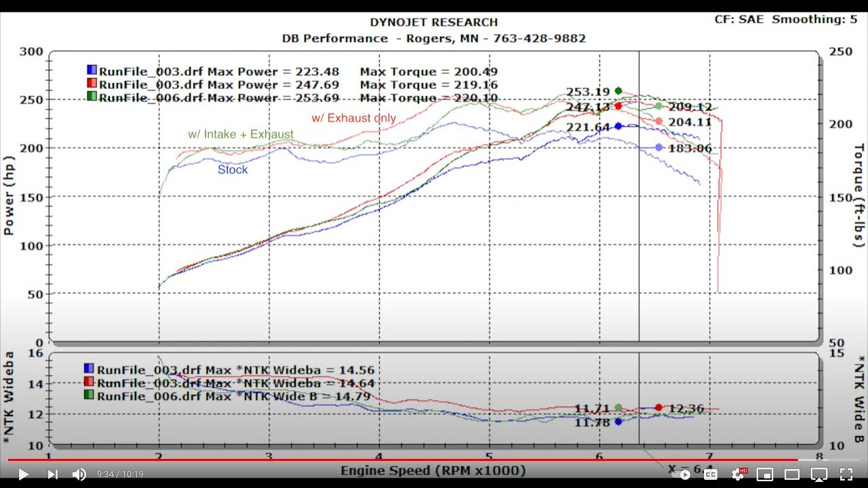This screenshot has height=488, width=868.
Task: Click the 183.06 torque value
Action: pyautogui.click(x=690, y=148)
